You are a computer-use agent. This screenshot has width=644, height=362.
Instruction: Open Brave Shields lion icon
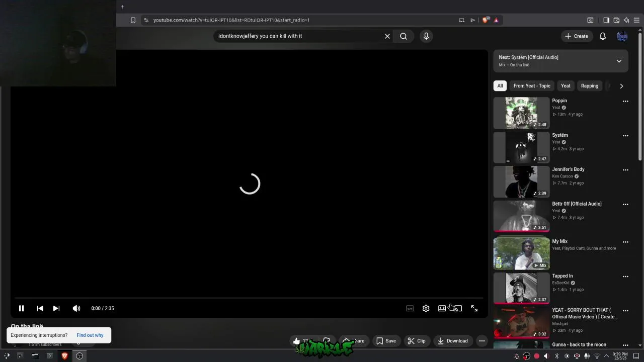coord(485,20)
